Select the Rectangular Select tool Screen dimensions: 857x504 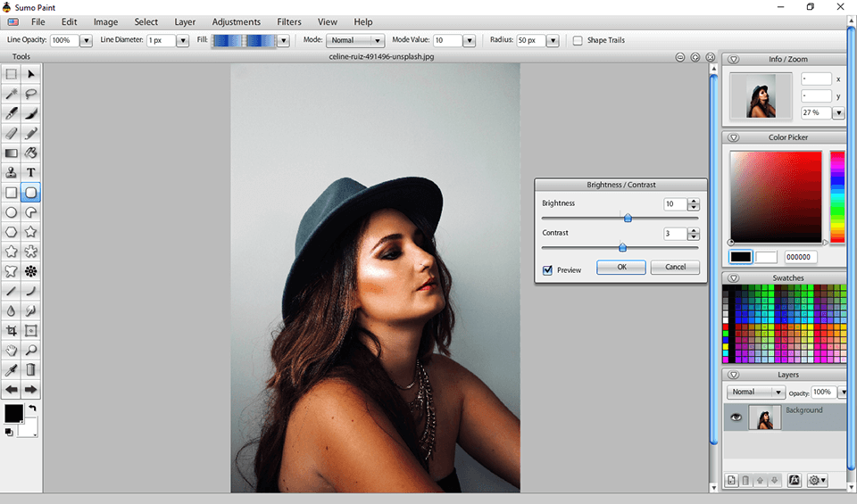11,74
